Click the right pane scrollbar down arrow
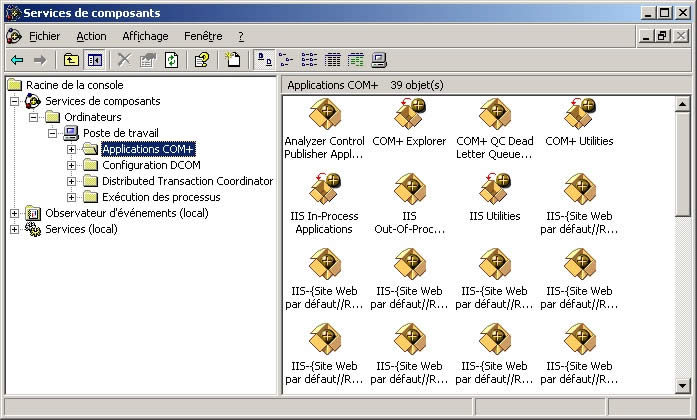 [x=683, y=386]
